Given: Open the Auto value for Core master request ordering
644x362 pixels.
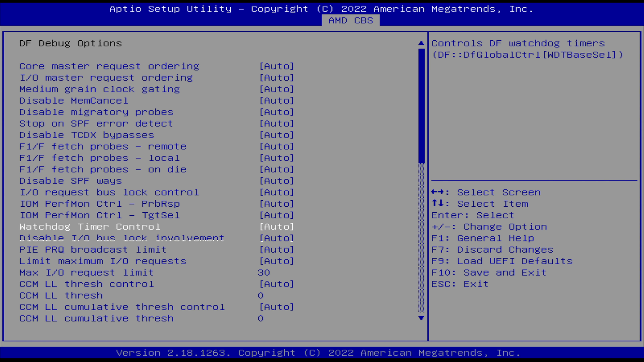Looking at the screenshot, I should [x=277, y=66].
